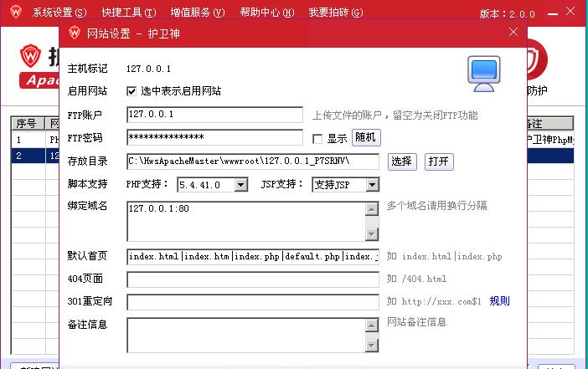Select row 1 in the background site list
Screen dimensions: 588x369
click(35, 140)
